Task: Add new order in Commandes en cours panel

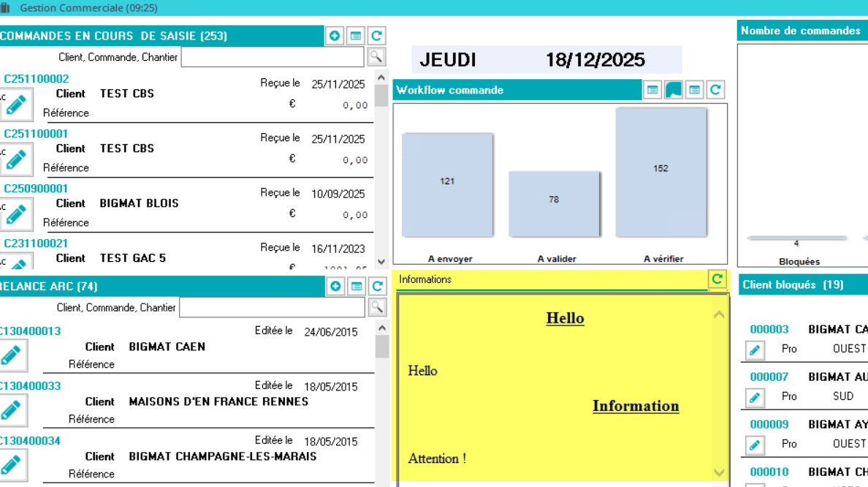Action: click(335, 36)
